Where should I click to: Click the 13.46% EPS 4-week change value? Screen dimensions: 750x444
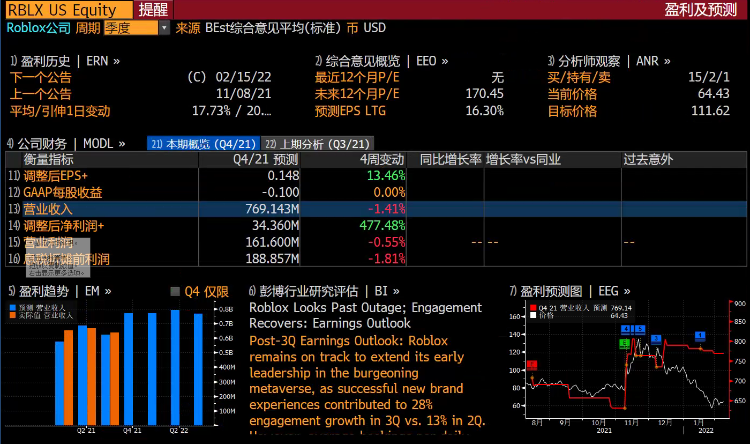point(386,176)
